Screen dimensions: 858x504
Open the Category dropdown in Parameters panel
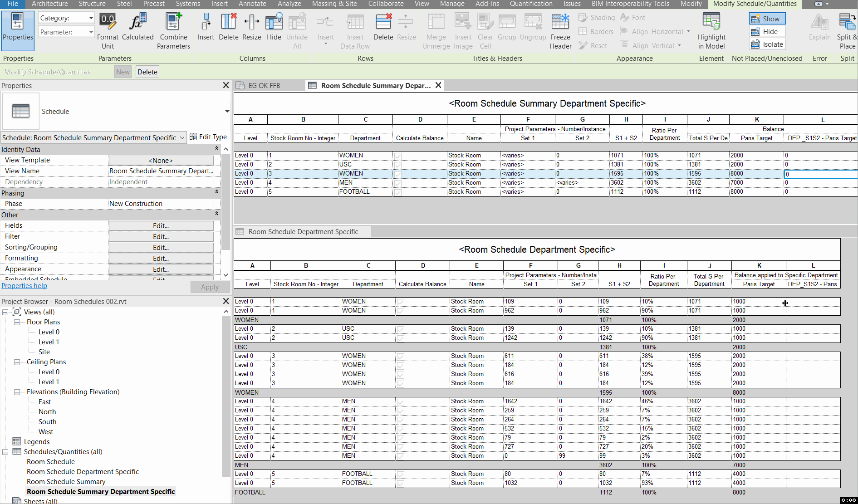pos(91,18)
